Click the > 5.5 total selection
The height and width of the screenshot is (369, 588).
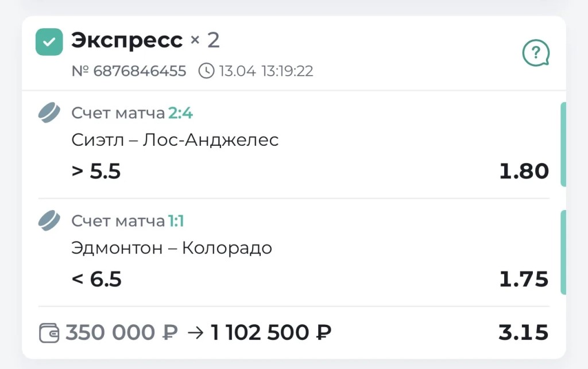pos(96,171)
